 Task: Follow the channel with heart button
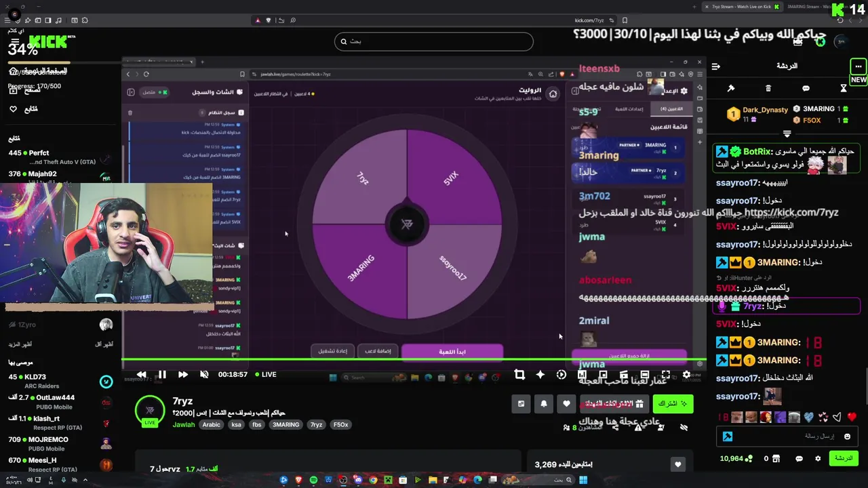pyautogui.click(x=566, y=404)
